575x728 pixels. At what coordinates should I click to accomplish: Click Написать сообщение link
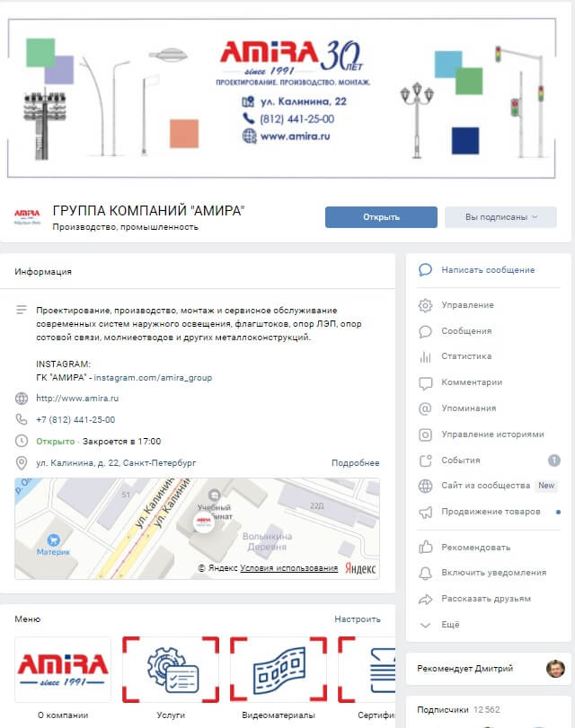coord(488,270)
